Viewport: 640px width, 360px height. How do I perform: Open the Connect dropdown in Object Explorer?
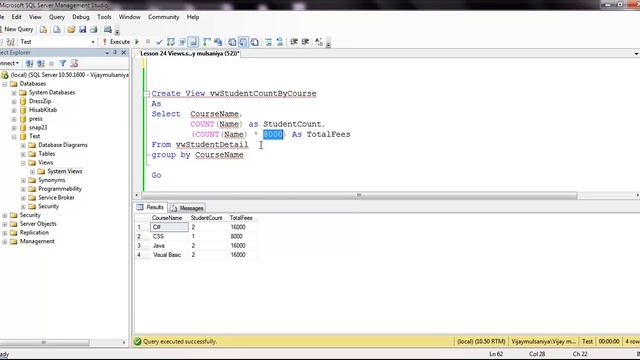(x=9, y=63)
